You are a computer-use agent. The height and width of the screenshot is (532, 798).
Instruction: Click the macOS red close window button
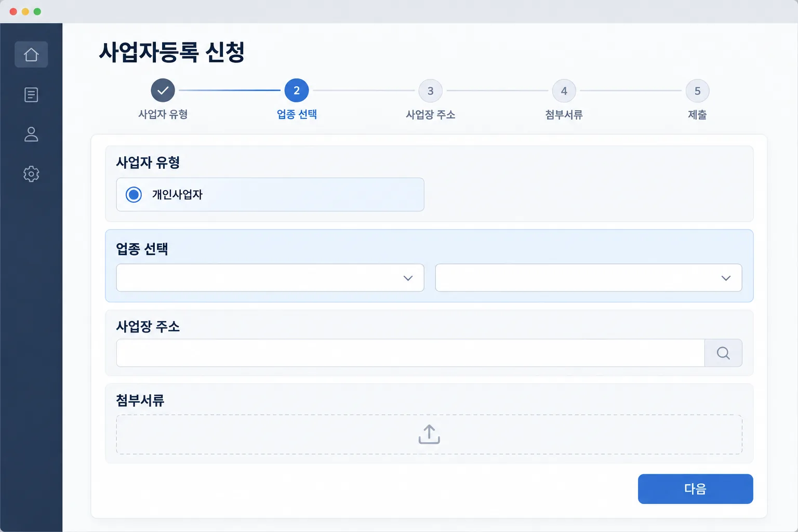14,11
